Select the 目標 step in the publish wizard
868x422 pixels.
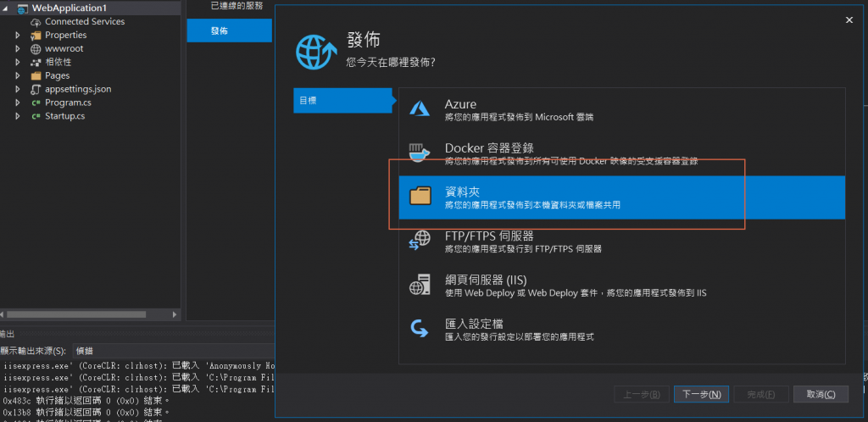pyautogui.click(x=343, y=101)
